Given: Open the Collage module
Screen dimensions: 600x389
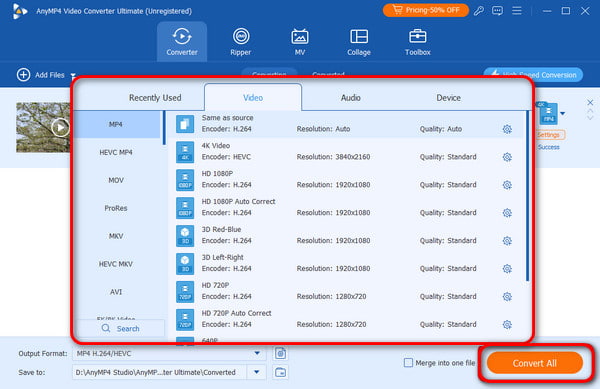Looking at the screenshot, I should [359, 41].
